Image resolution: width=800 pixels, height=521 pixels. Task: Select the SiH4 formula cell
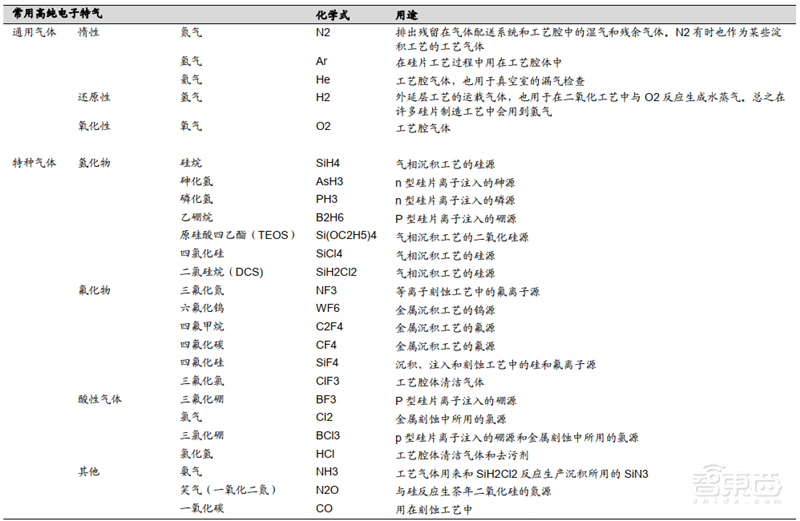coord(328,162)
